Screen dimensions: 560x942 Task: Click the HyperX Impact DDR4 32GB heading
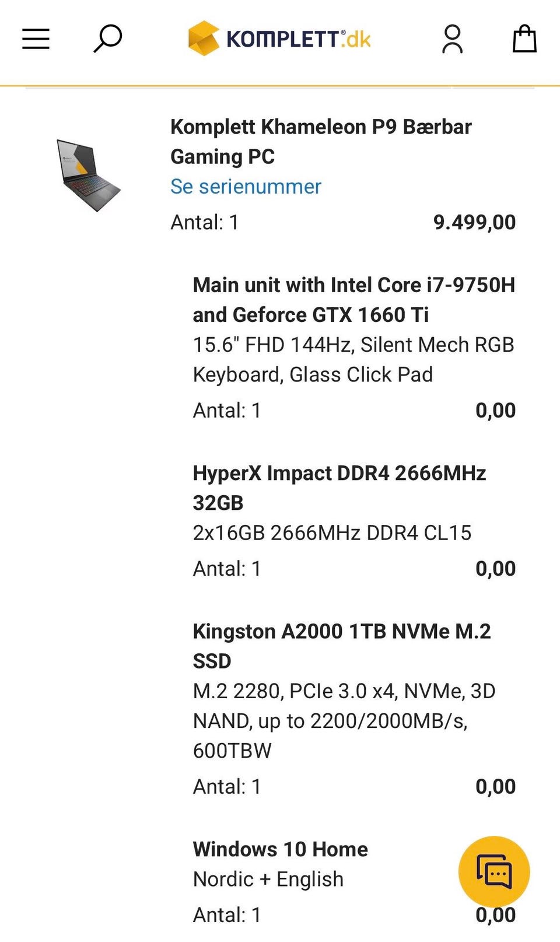339,488
